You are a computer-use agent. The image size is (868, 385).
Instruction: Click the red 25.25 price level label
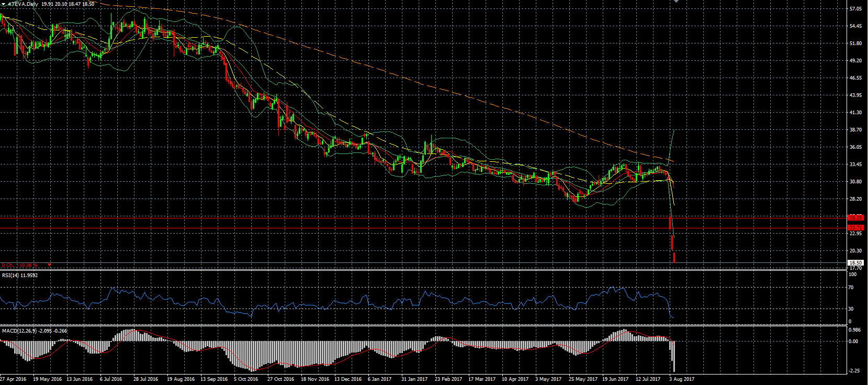856,217
